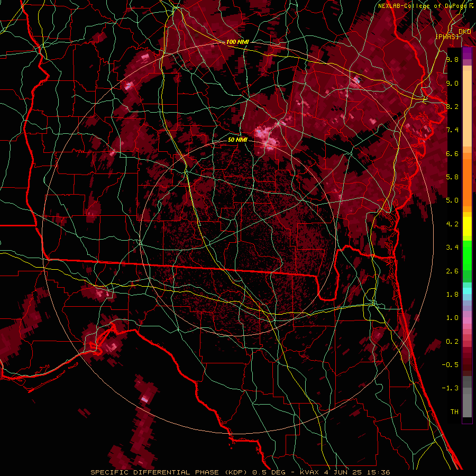
Task: Pick the cyan segment of color scale
Action: 467,291
